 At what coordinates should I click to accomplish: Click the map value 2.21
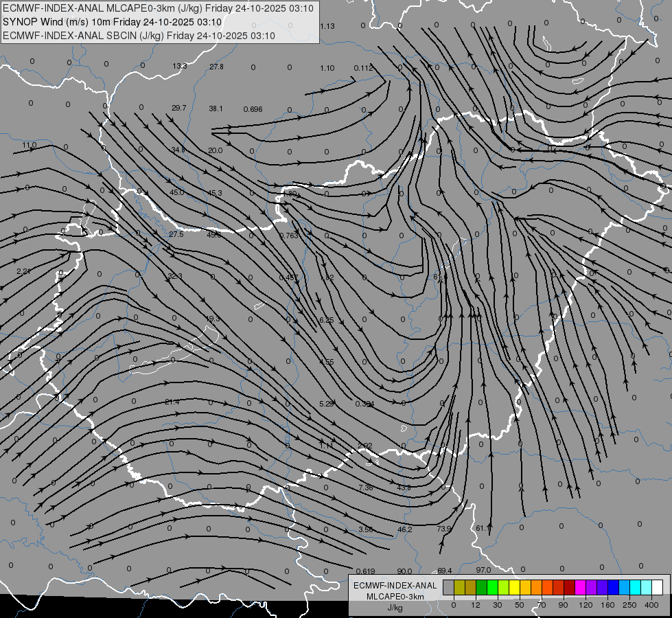(x=23, y=271)
